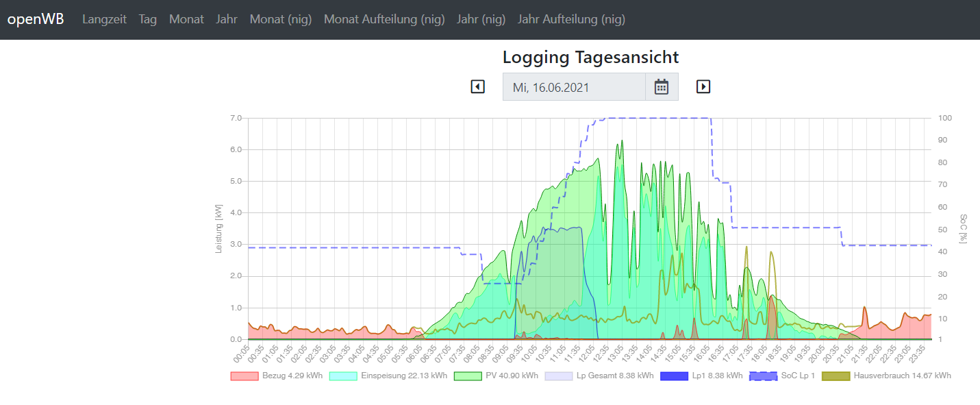The image size is (980, 405).
Task: Open the Jahr navigation item
Action: [x=227, y=19]
